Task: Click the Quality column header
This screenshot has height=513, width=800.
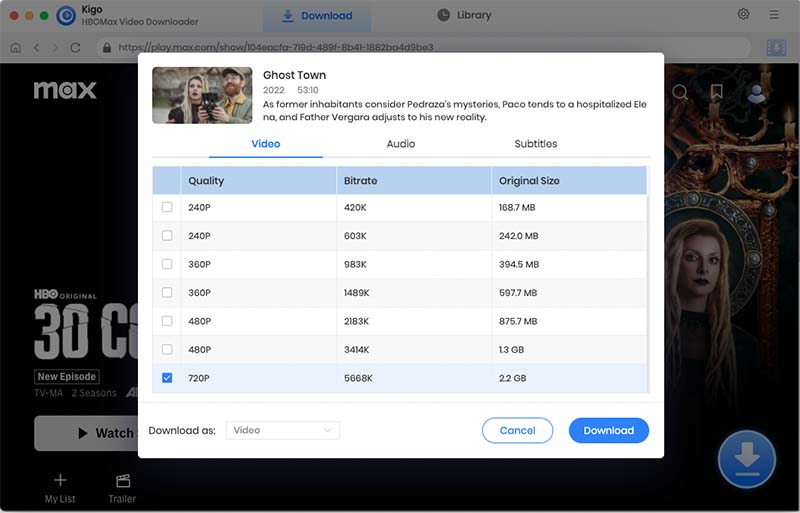Action: 259,181
